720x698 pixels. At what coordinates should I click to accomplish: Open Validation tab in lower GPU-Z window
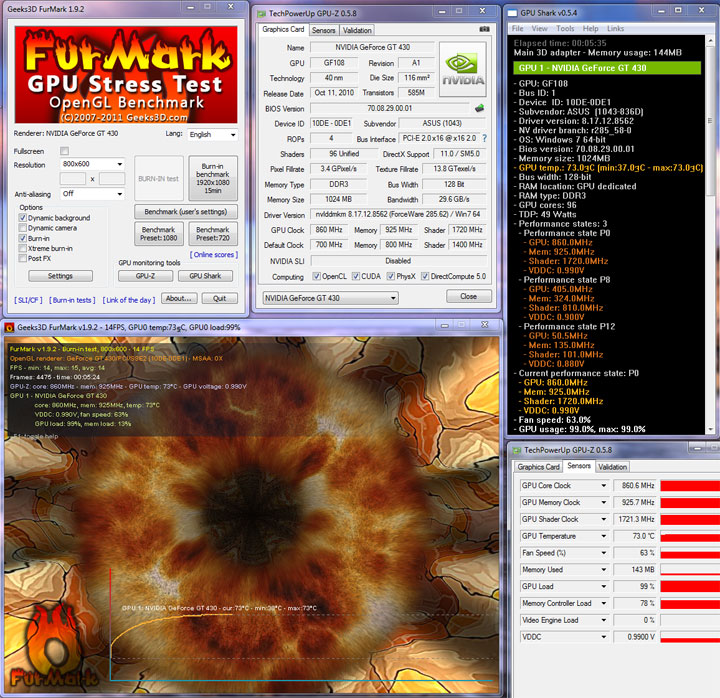click(612, 467)
